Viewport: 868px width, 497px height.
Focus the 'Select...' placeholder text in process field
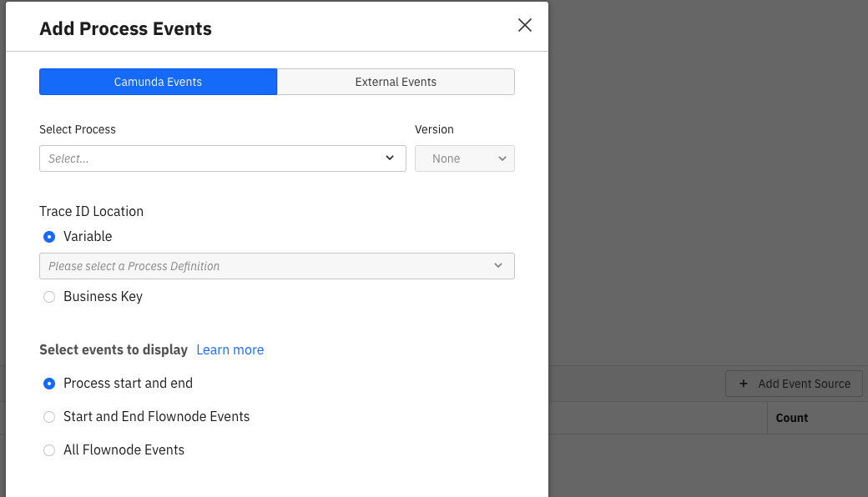[x=69, y=158]
